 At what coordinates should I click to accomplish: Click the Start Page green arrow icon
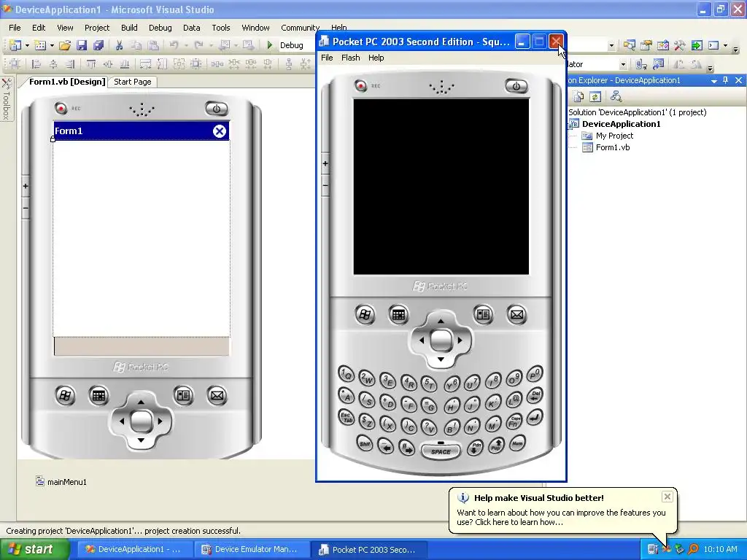point(697,45)
